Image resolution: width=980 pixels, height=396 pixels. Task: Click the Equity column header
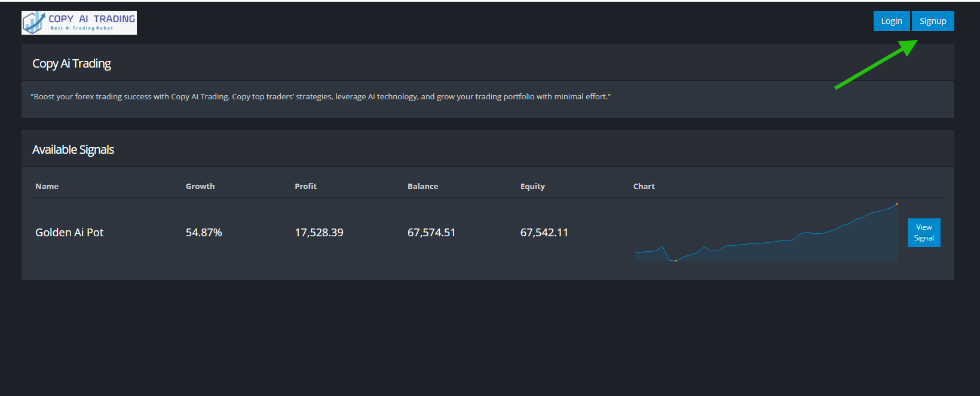point(532,187)
